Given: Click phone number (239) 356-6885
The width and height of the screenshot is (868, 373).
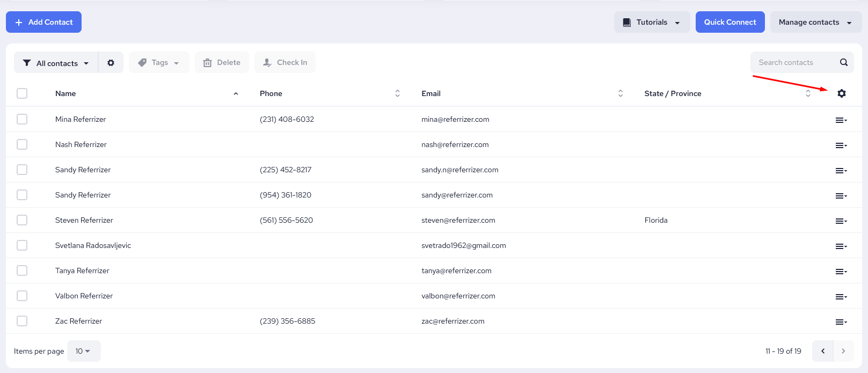Looking at the screenshot, I should (287, 321).
